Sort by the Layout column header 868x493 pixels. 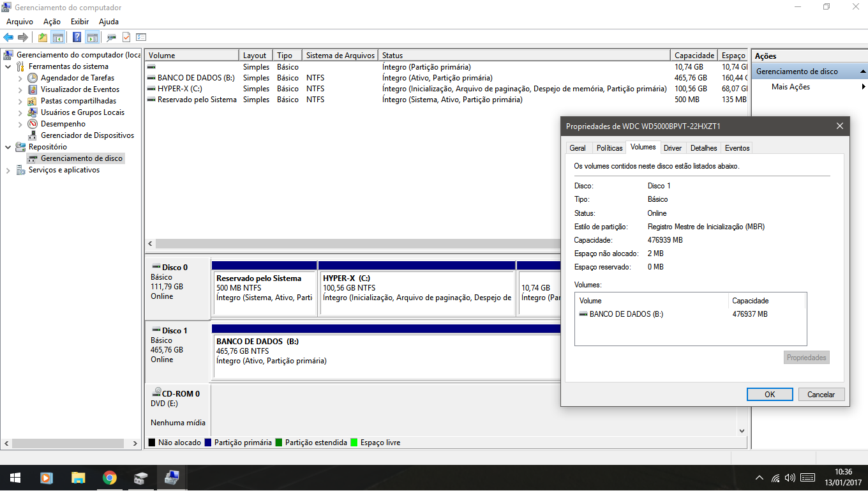pyautogui.click(x=257, y=56)
